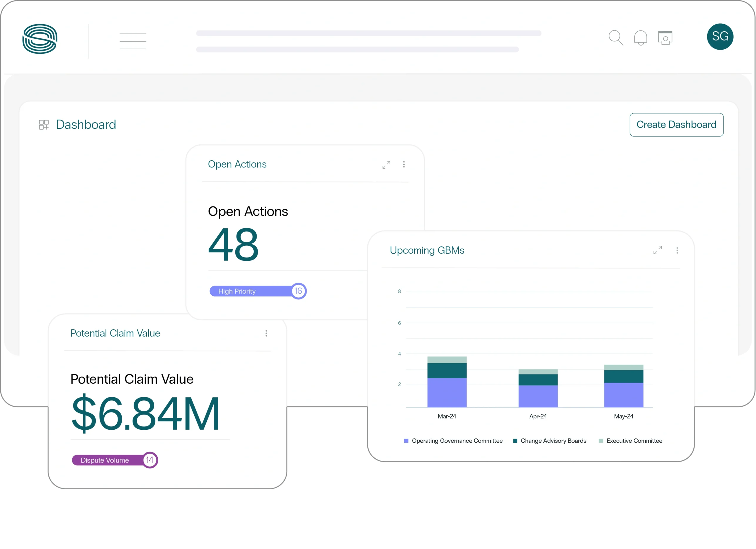Viewport: 756px width, 549px height.
Task: Click the Mar-24 stacked bar
Action: 447,382
